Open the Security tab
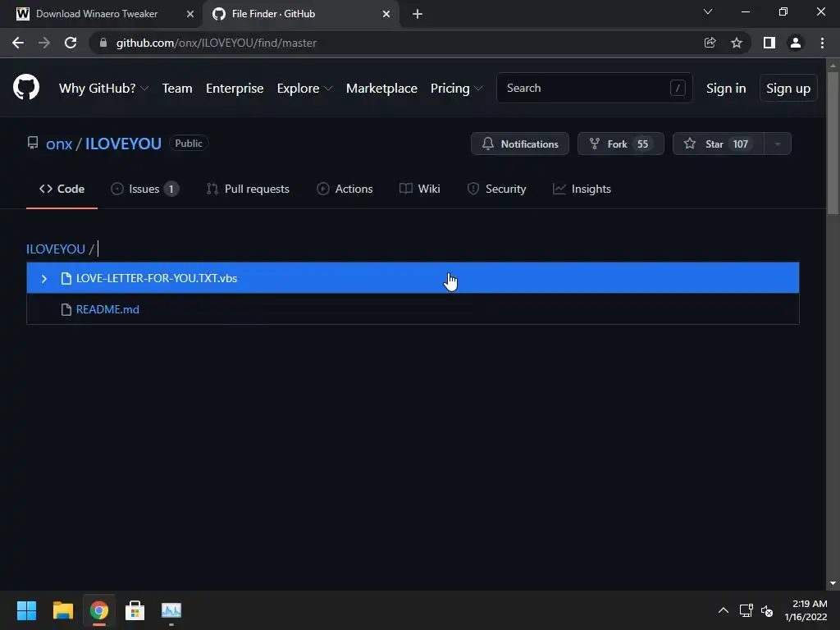Image resolution: width=840 pixels, height=630 pixels. coord(496,189)
